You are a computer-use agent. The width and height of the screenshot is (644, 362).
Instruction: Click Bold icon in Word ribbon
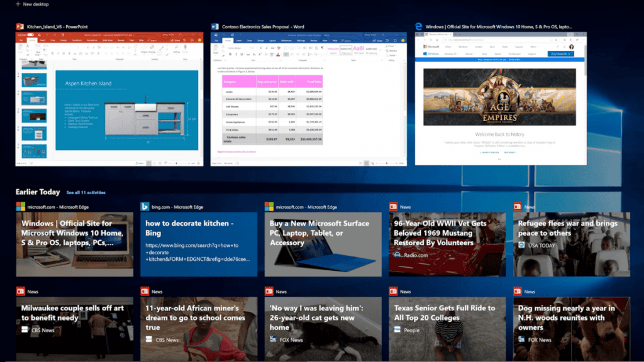[x=230, y=54]
